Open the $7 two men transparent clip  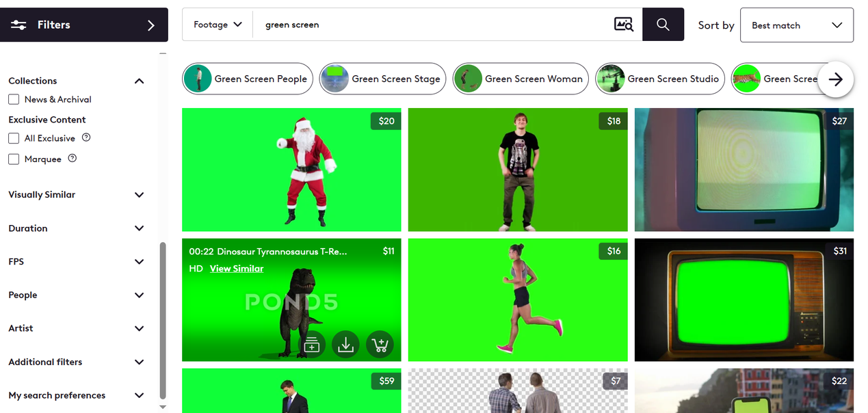[x=518, y=390]
